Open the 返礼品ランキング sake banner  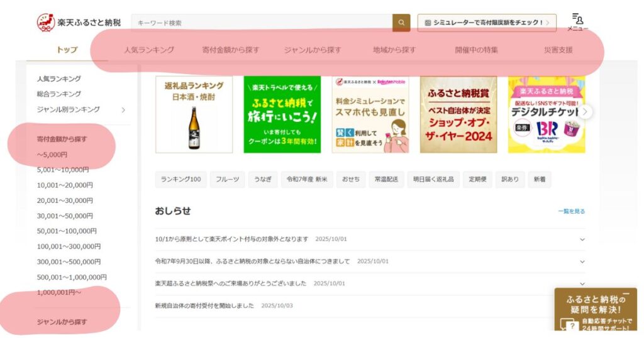pyautogui.click(x=194, y=114)
